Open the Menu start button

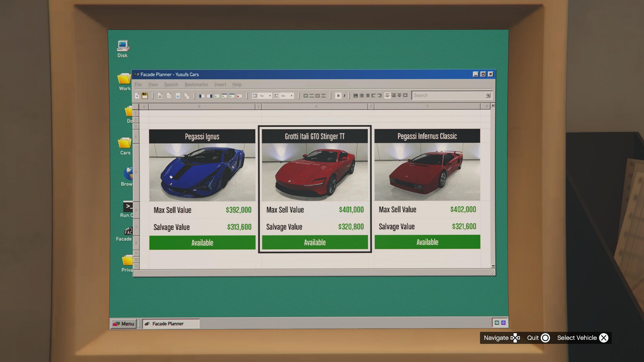click(x=123, y=324)
